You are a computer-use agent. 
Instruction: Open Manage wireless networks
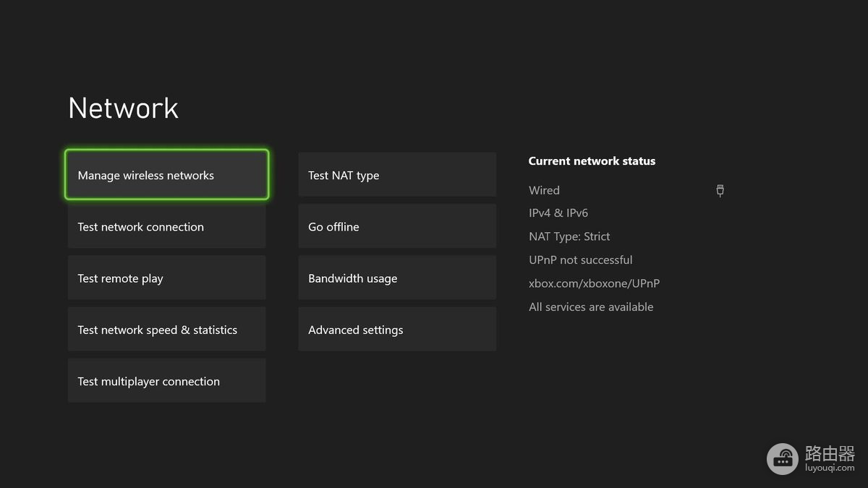click(x=166, y=175)
